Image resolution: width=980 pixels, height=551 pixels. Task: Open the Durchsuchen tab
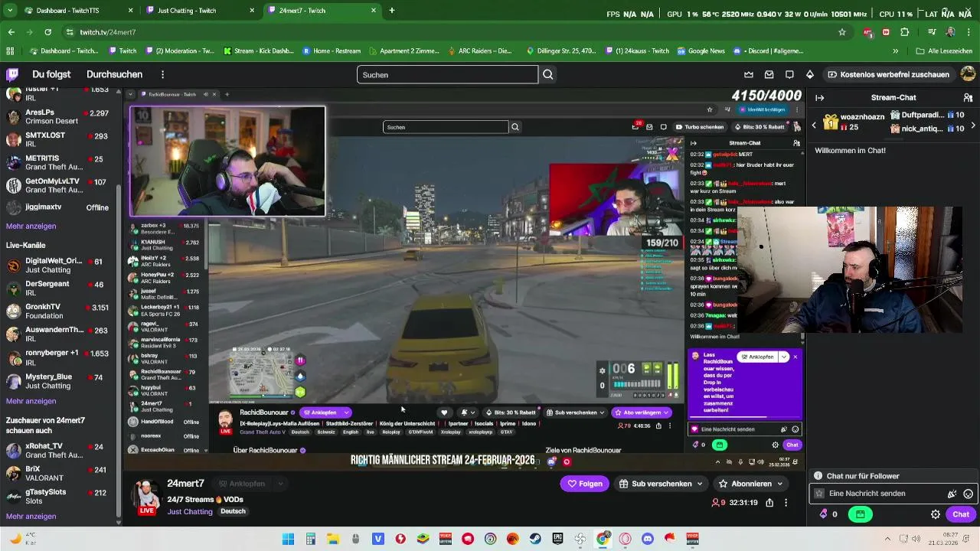(x=114, y=74)
